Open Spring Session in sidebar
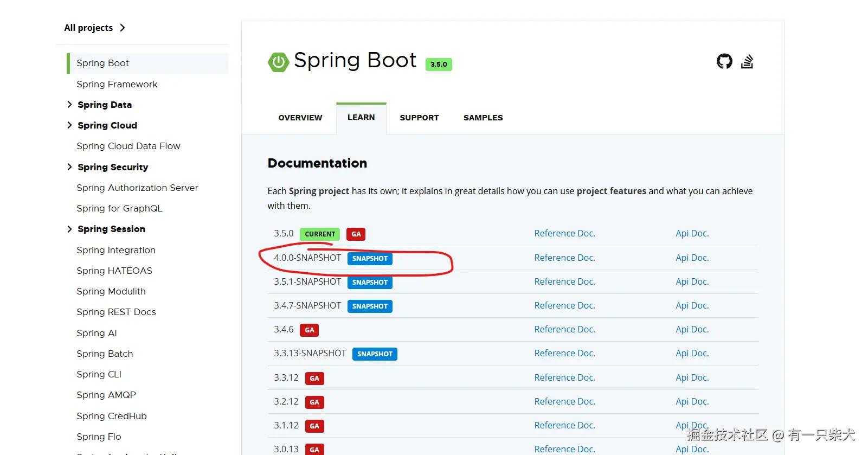Viewport: 868px width, 455px height. 111,229
